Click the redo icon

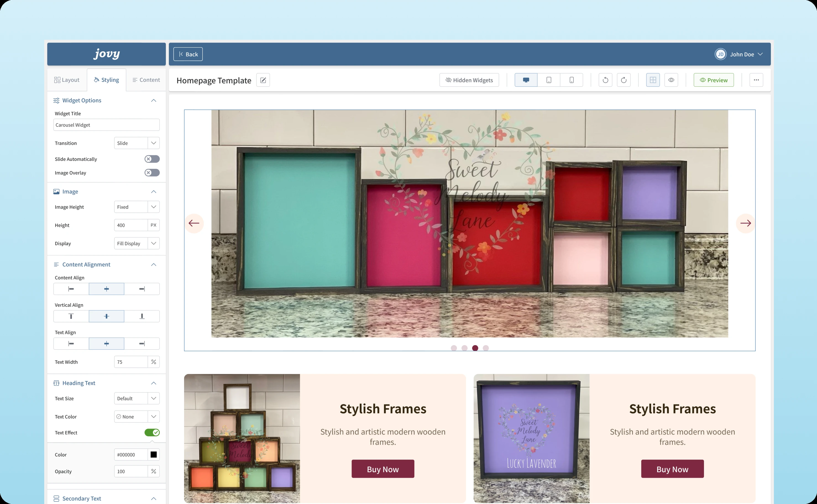click(x=624, y=80)
